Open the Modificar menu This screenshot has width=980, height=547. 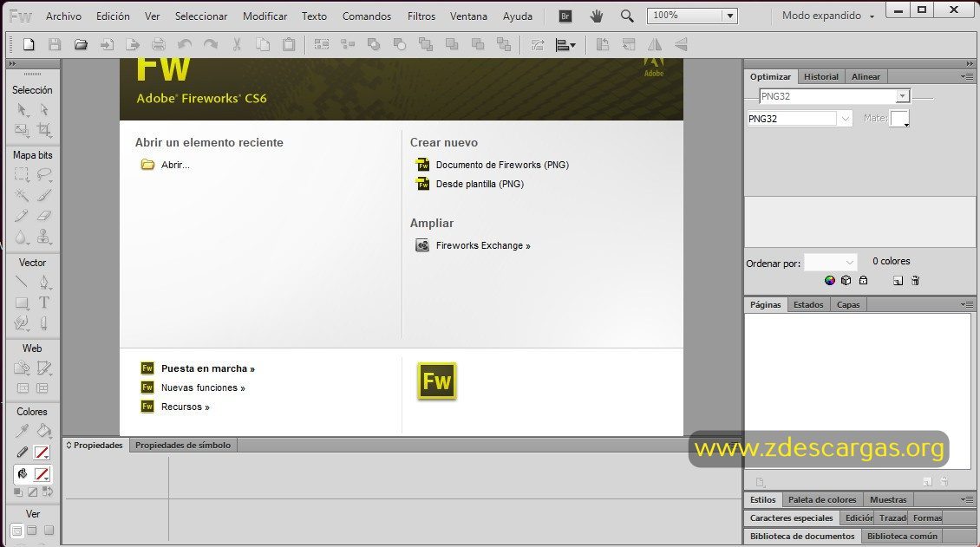[265, 16]
